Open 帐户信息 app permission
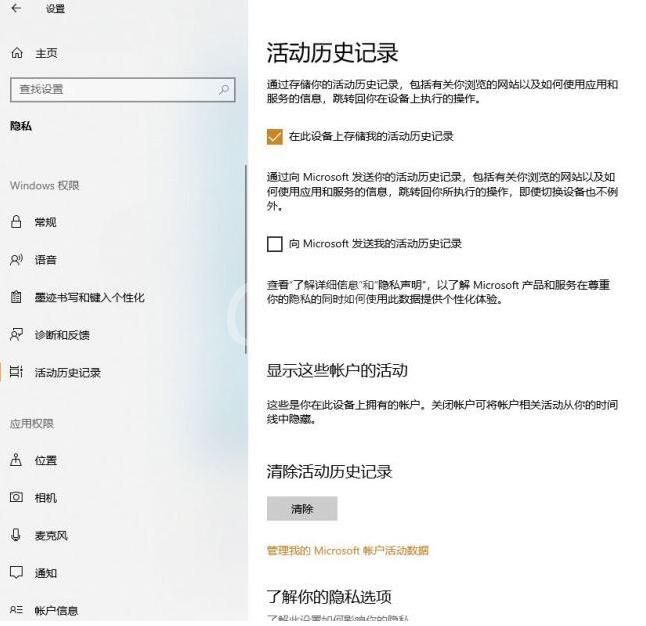Screen dimensions: 646x626 click(x=56, y=610)
